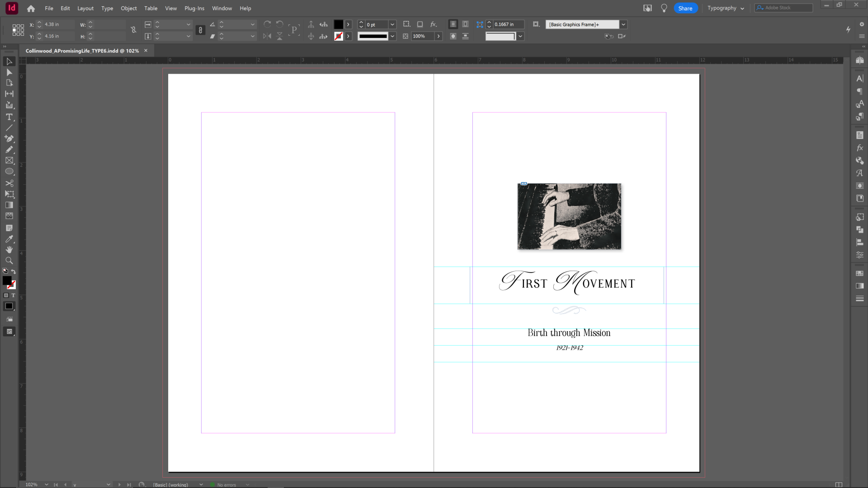Activate the Hand tool
868x488 pixels.
pyautogui.click(x=9, y=250)
